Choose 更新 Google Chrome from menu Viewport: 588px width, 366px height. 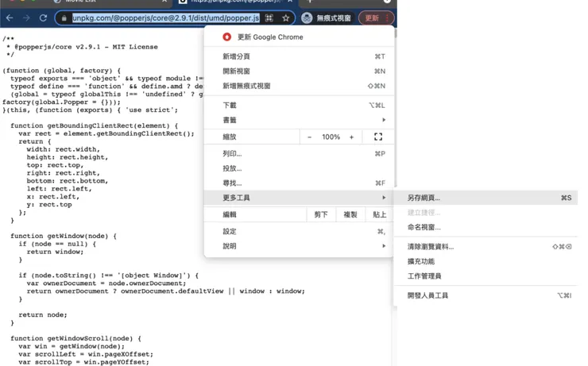[299, 37]
